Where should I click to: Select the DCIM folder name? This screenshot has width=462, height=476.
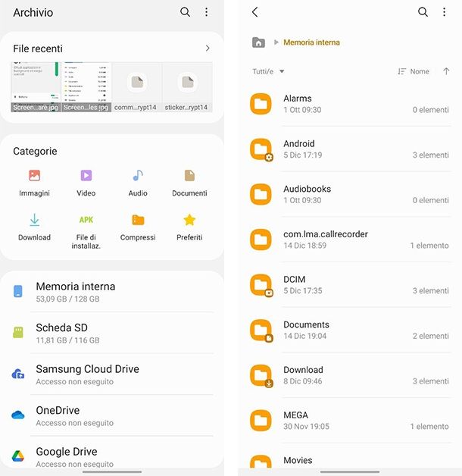(295, 279)
